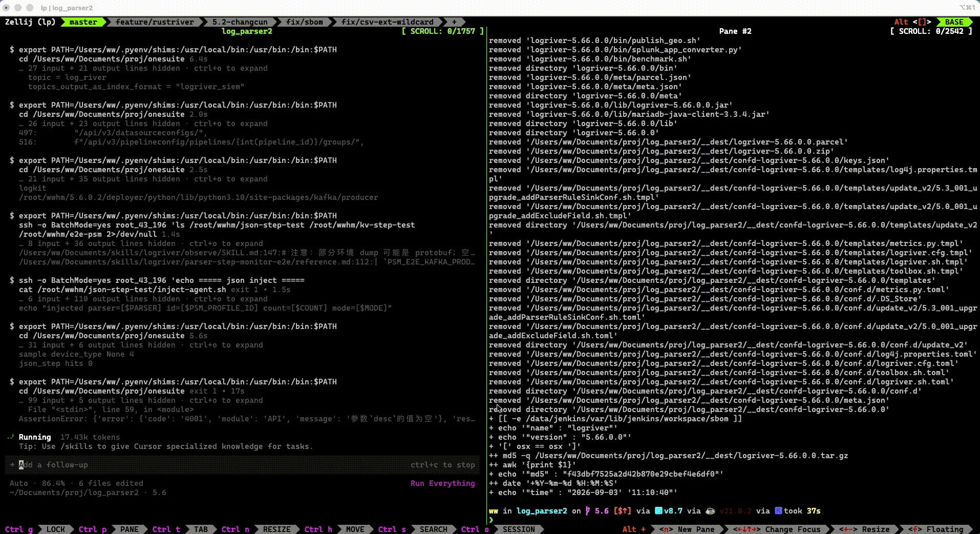Click the Pane #2 title
This screenshot has width=980, height=534.
pyautogui.click(x=735, y=31)
